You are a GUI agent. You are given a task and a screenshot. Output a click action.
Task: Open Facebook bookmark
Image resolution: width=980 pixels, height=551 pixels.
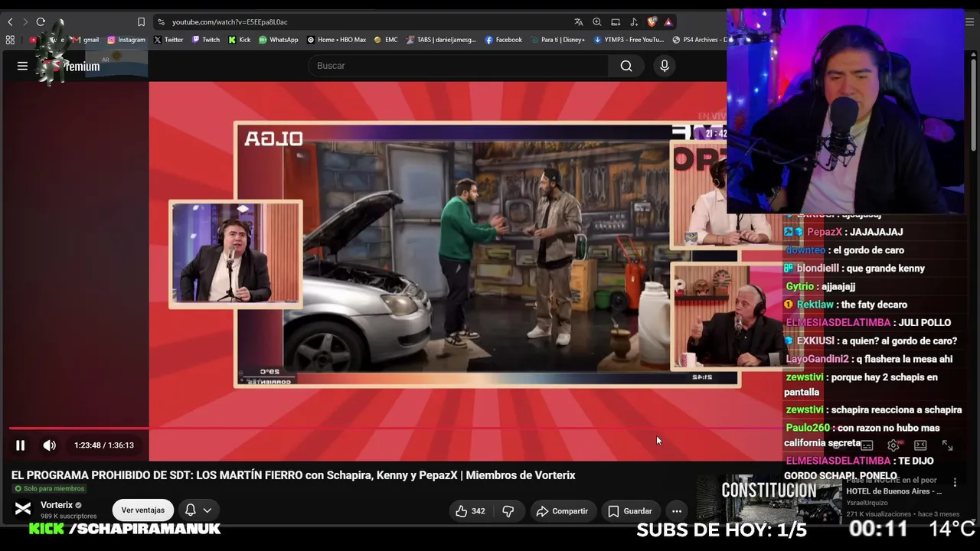[504, 40]
